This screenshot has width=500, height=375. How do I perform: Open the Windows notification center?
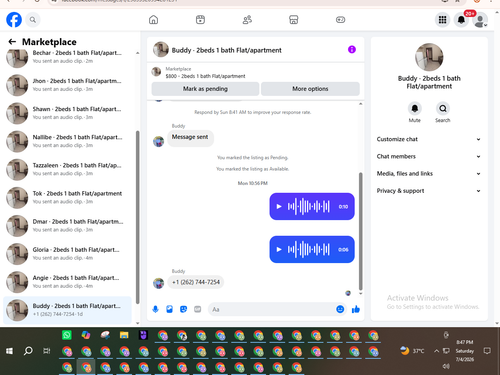point(487,351)
